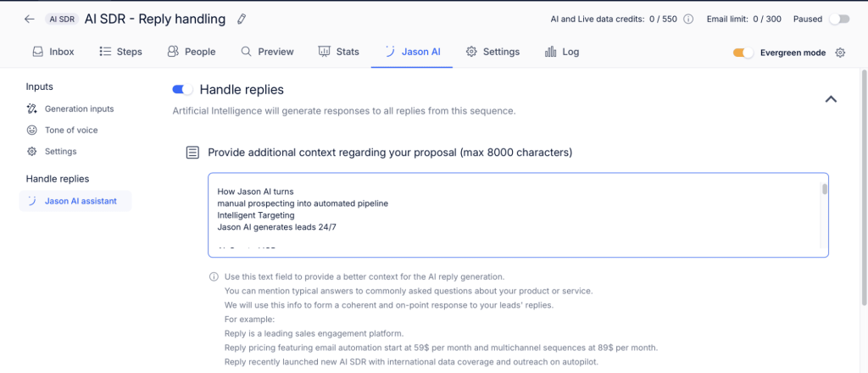
Task: Edit sequence name with pencil icon
Action: coord(241,19)
